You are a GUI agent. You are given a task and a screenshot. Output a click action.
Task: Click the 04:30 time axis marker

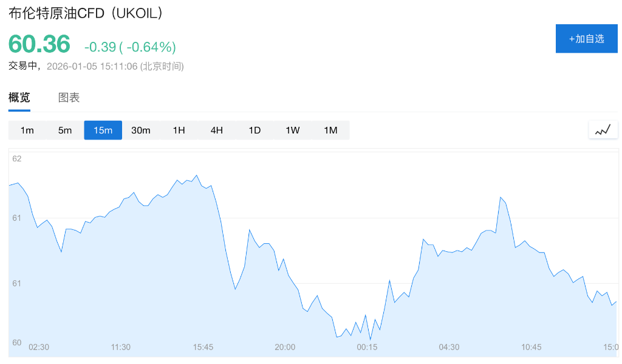[449, 347]
